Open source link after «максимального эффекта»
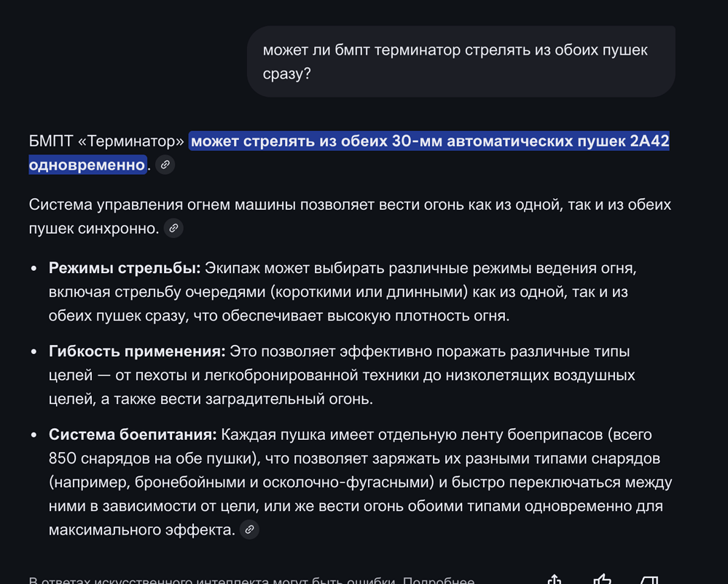Image resolution: width=728 pixels, height=584 pixels. 249,530
